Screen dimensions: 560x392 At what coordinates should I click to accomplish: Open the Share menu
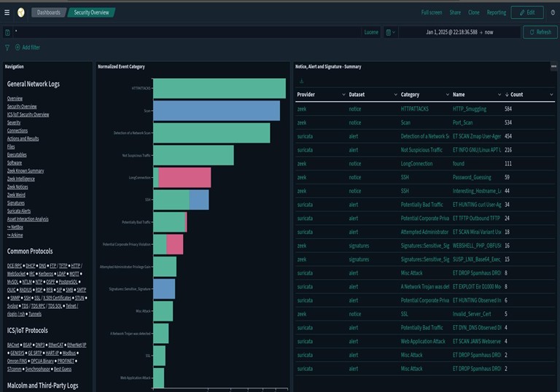point(455,12)
